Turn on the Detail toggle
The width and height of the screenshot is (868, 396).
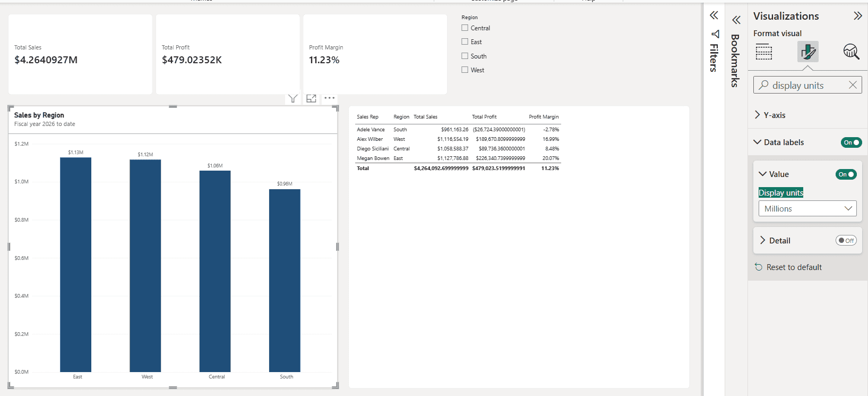[x=846, y=241]
